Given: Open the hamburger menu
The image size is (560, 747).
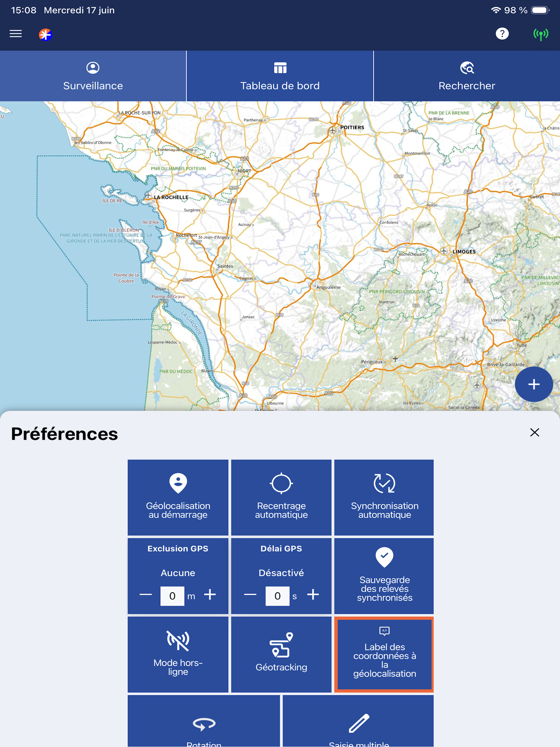Looking at the screenshot, I should [x=15, y=33].
